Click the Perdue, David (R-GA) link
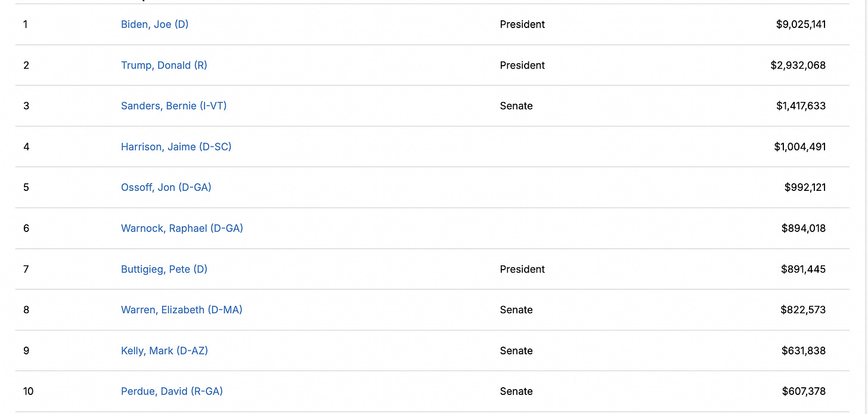868x414 pixels. (x=172, y=391)
